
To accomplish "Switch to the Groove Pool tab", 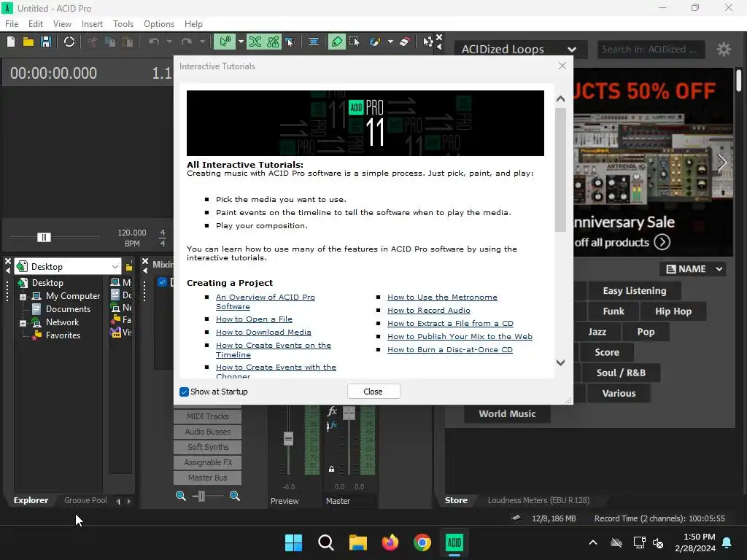I will 85,500.
